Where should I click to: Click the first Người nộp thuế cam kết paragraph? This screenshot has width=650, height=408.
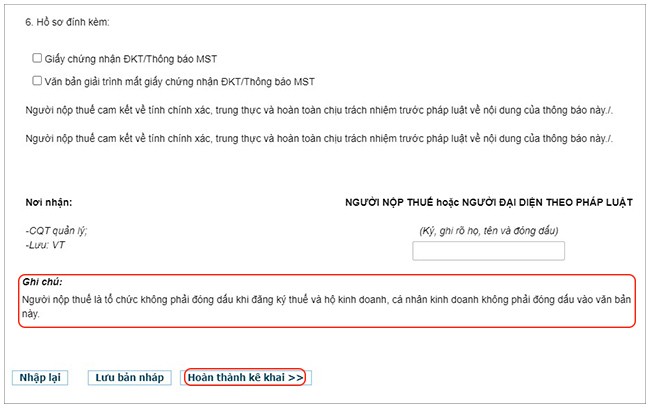(320, 108)
